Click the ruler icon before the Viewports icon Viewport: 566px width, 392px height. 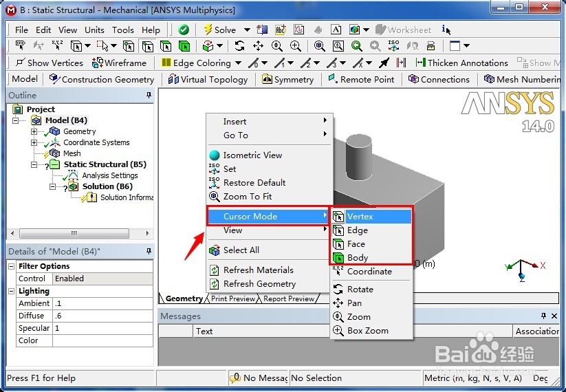[x=431, y=46]
